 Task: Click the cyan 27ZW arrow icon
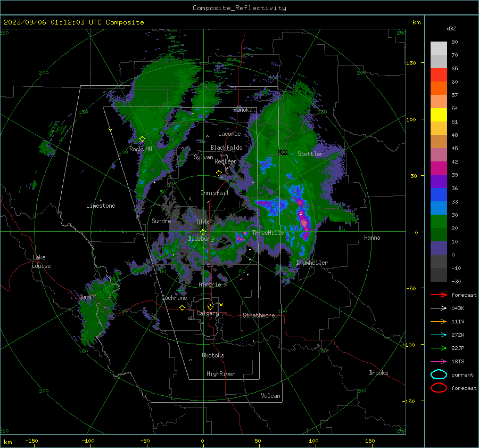pyautogui.click(x=439, y=335)
